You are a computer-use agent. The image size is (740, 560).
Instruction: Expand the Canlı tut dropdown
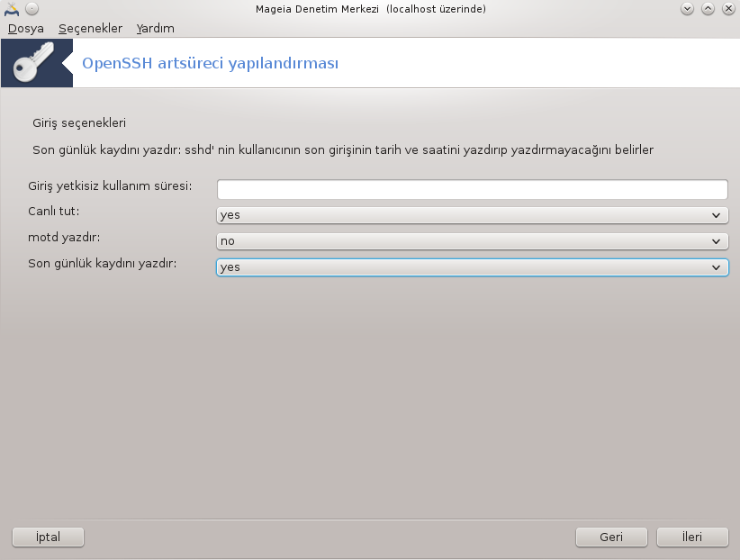(472, 215)
